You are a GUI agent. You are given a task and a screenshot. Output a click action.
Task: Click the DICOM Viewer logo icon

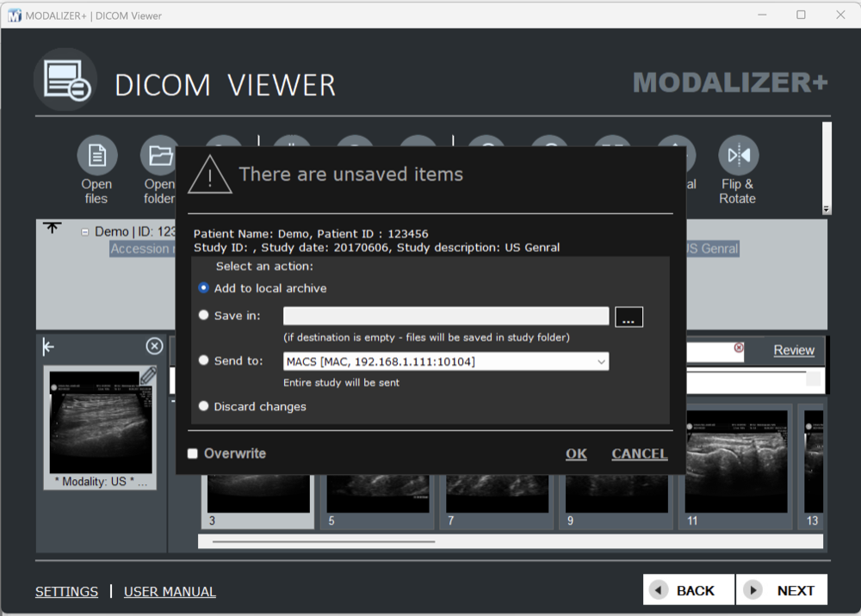pyautogui.click(x=66, y=79)
